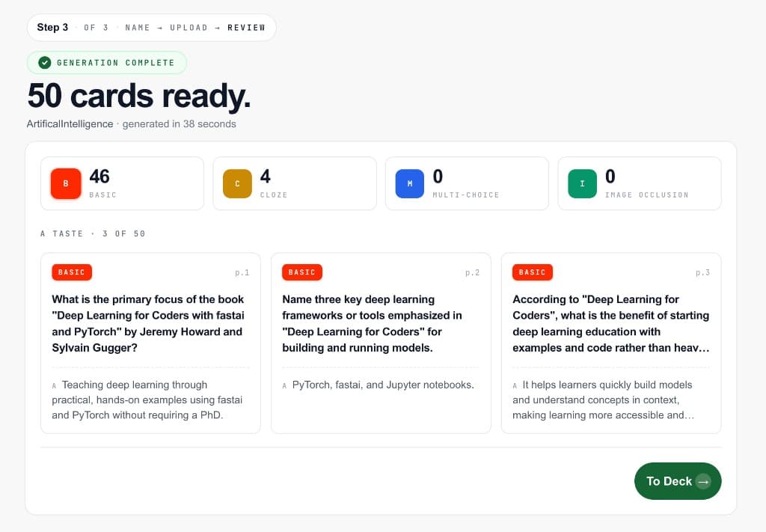The image size is (766, 532).
Task: Select the 4 Cloze stat card
Action: [295, 183]
